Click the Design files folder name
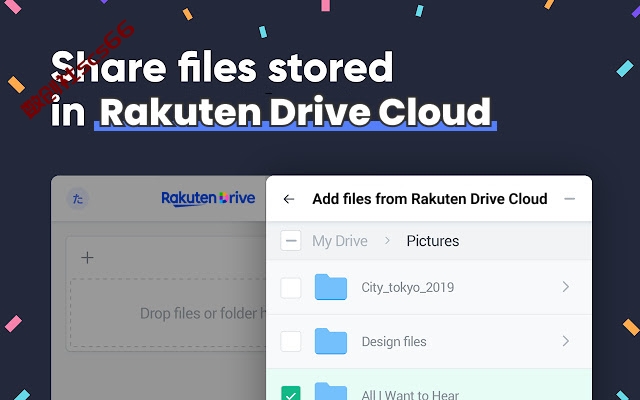The height and width of the screenshot is (400, 640). [x=394, y=341]
